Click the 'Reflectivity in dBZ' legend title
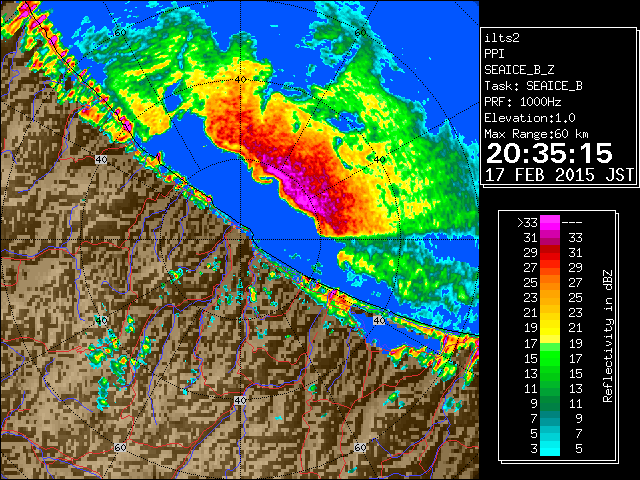Screen dimensions: 640x480 607,336
